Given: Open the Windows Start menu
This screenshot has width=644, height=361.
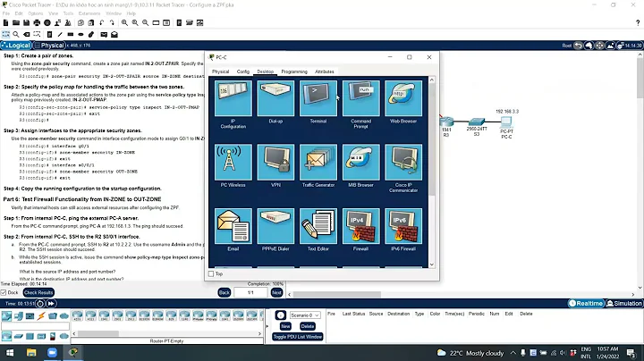Looking at the screenshot, I should tap(10, 352).
